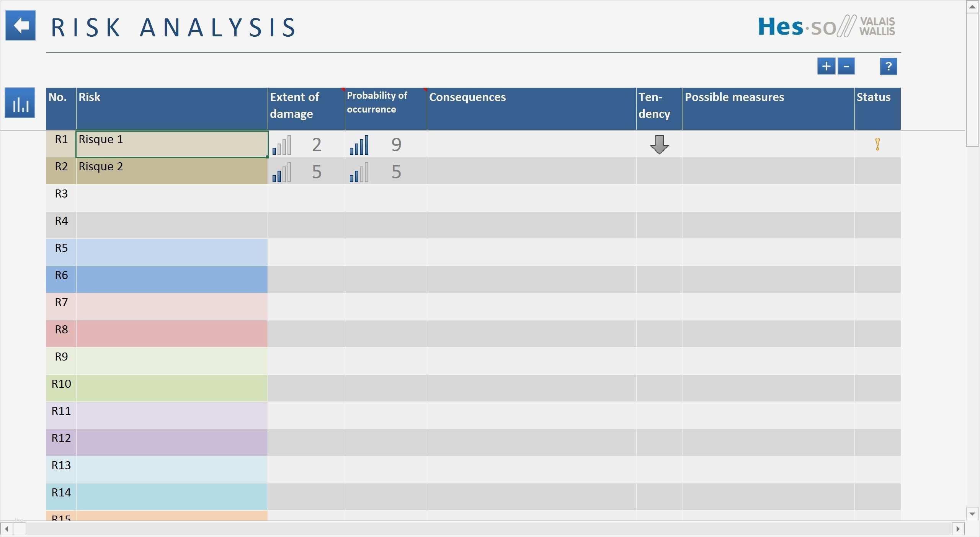The image size is (980, 537).
Task: Click the R2 status cell
Action: (x=877, y=171)
